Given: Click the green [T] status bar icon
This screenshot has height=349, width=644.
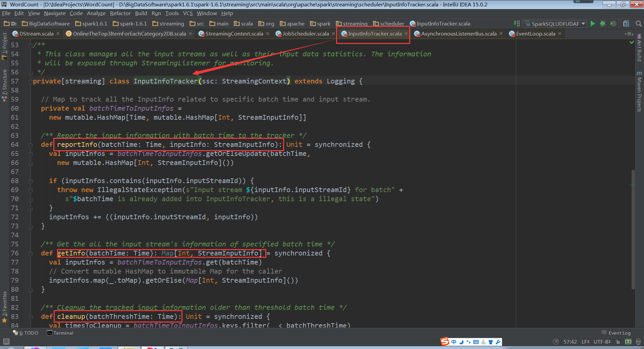Looking at the screenshot, I should 628,342.
